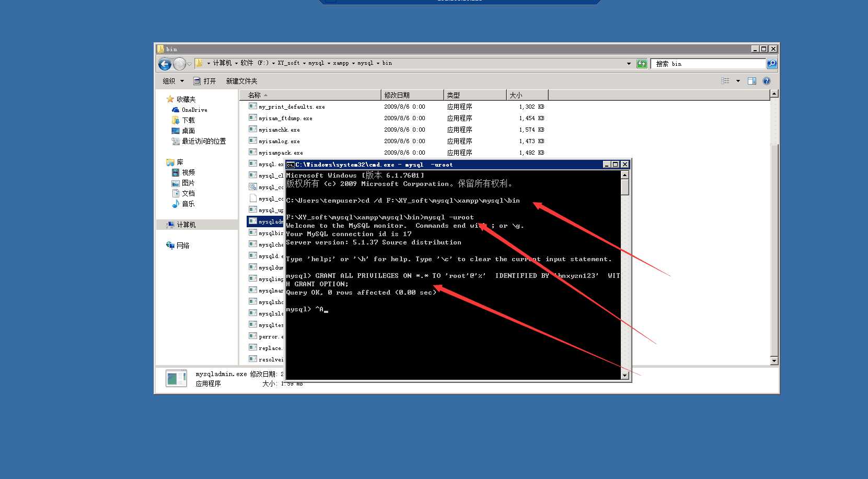This screenshot has width=868, height=479.
Task: Click the highlighted mysqladmin file icon
Action: pyautogui.click(x=253, y=221)
